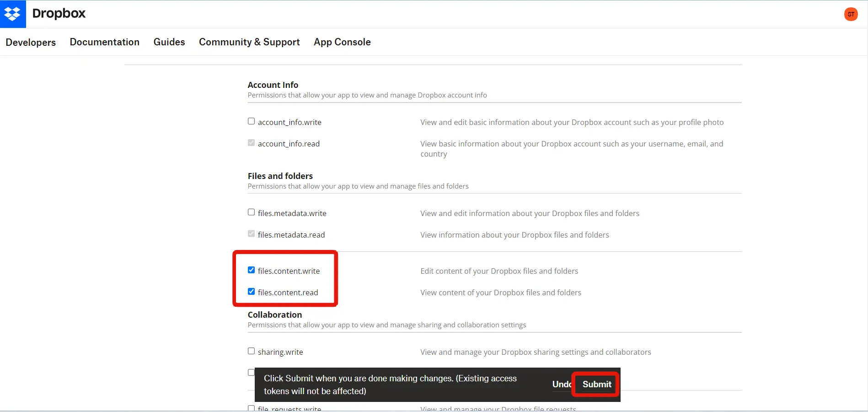Screen dimensions: 868x412
Task: Open the ST user avatar menu
Action: pyautogui.click(x=851, y=14)
